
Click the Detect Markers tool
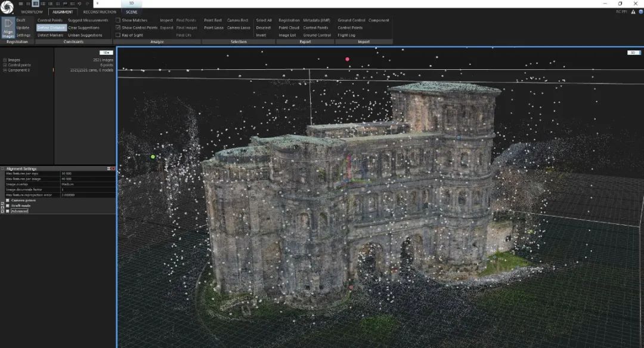(x=50, y=35)
